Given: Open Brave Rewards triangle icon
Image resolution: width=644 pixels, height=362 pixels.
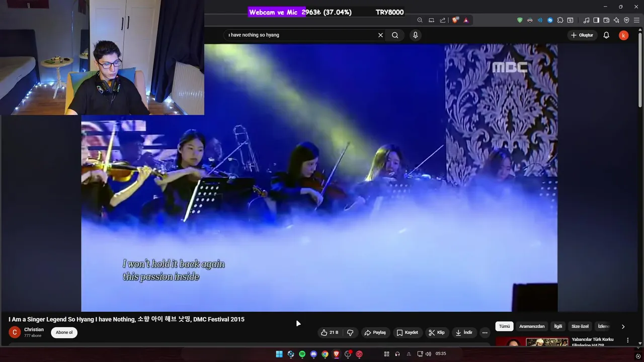Looking at the screenshot, I should coord(466,20).
